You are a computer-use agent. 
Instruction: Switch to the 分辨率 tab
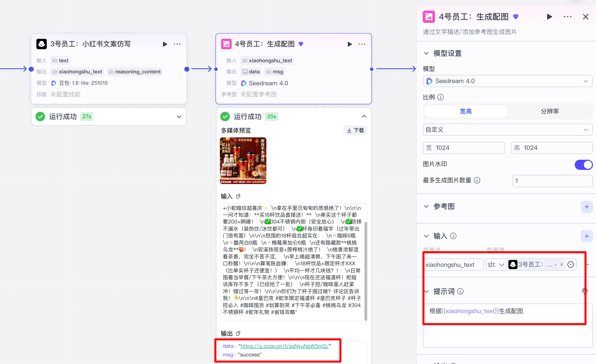tap(549, 111)
